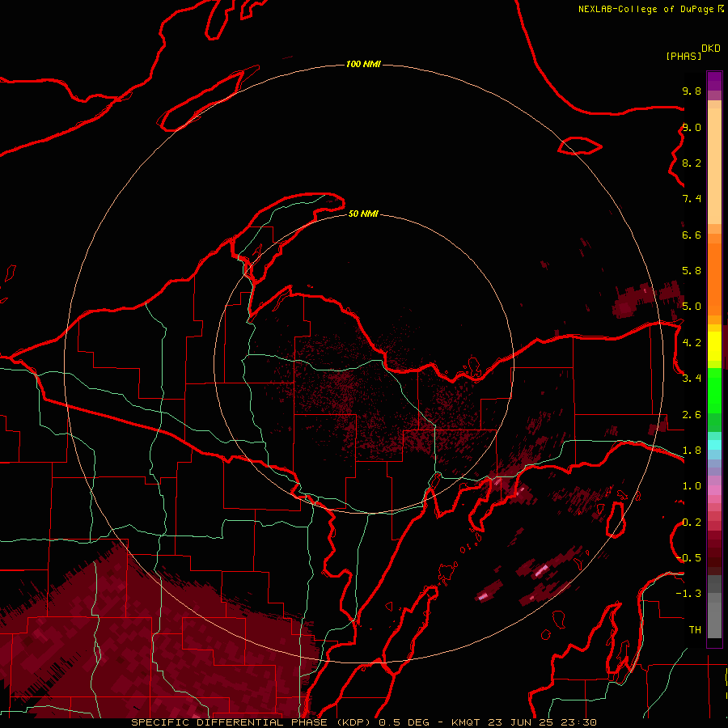Click the TH threshold legend label
The height and width of the screenshot is (728, 728).
(x=695, y=630)
